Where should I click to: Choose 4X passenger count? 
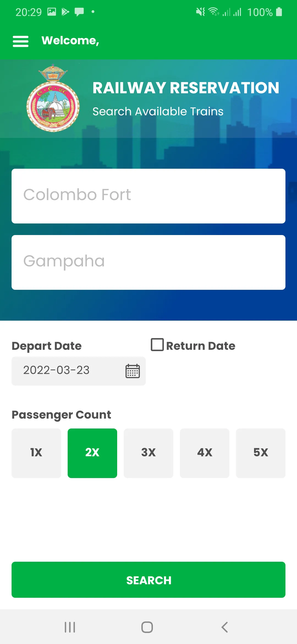(x=205, y=453)
